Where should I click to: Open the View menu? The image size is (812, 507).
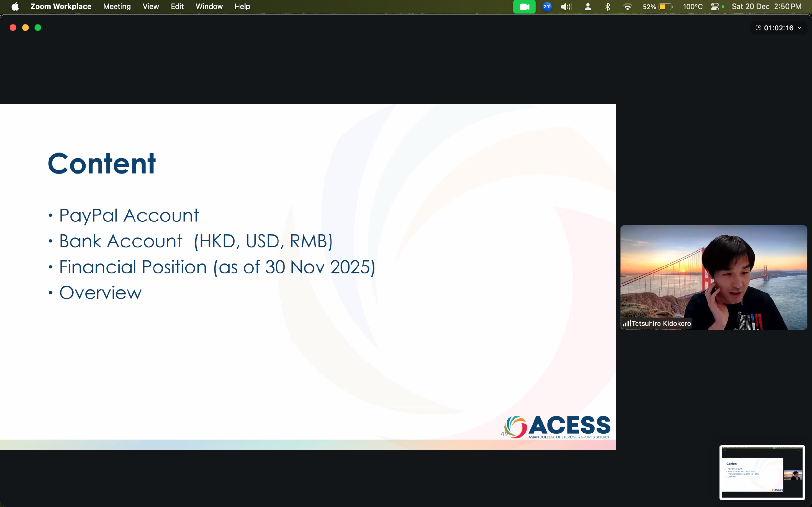[x=151, y=7]
